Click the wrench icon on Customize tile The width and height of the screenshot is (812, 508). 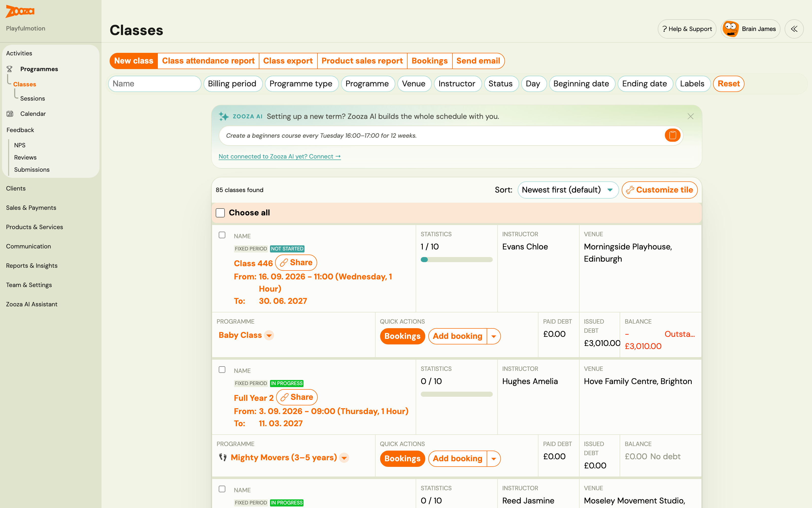click(x=630, y=190)
